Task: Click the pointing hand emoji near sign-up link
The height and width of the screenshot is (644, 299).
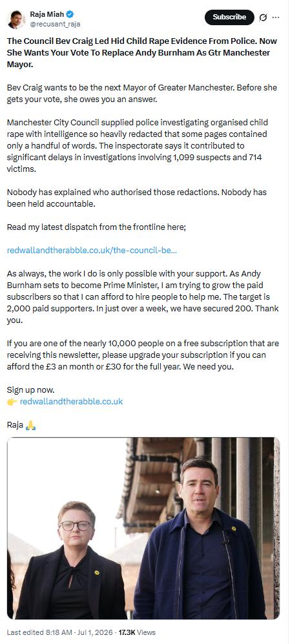Action: [x=12, y=401]
